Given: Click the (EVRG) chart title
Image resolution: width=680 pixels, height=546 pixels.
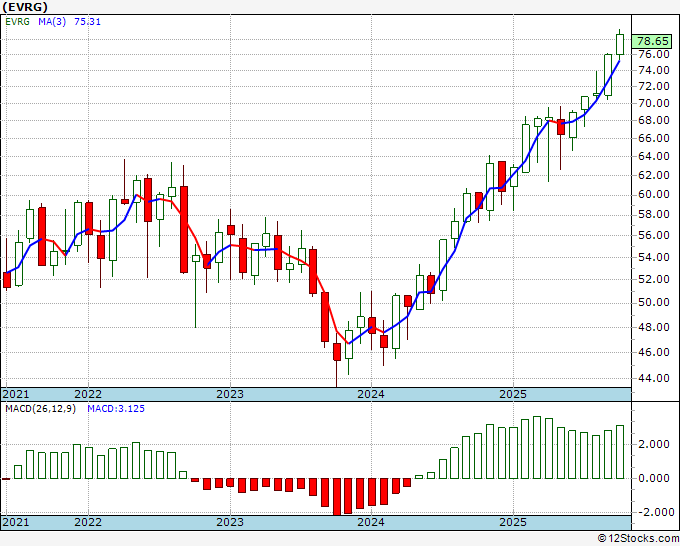Looking at the screenshot, I should click(24, 7).
